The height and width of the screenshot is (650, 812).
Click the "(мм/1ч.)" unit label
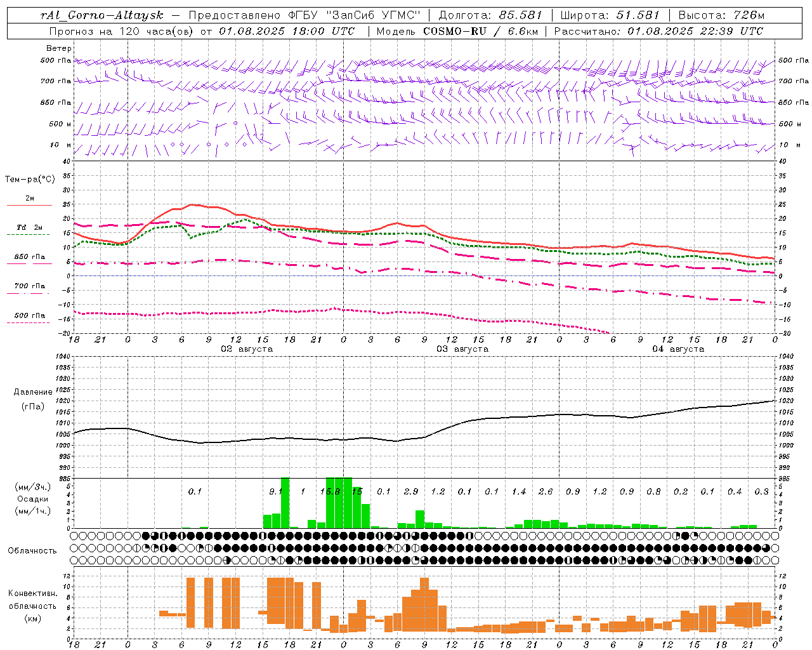[x=33, y=511]
